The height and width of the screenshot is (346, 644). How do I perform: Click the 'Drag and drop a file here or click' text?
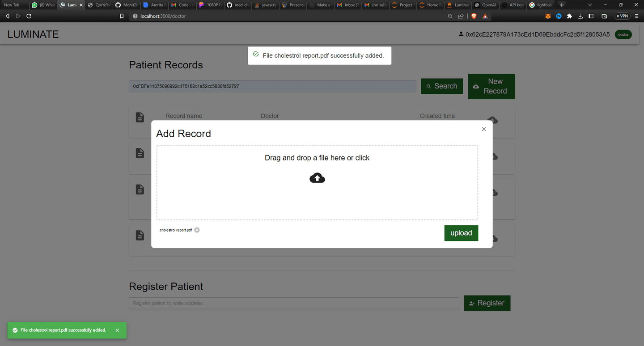(317, 158)
